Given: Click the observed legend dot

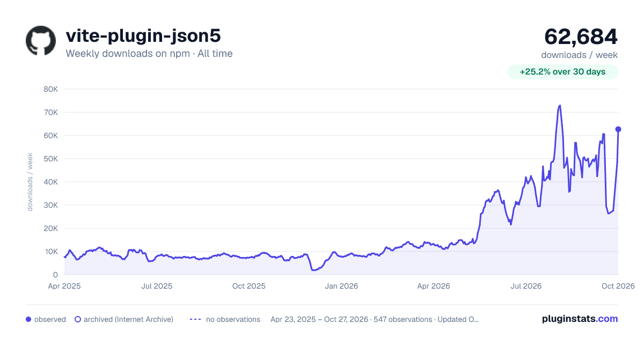Looking at the screenshot, I should tap(28, 319).
